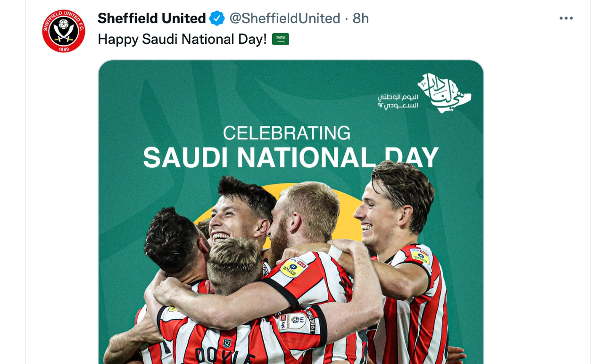615x364 pixels.
Task: Open the "Sheffield United" display name link
Action: coord(151,18)
